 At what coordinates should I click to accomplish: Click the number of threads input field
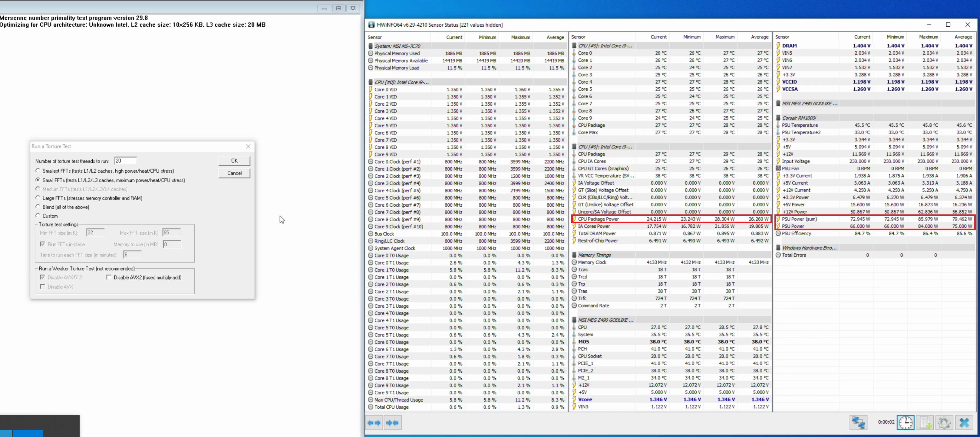pos(125,161)
